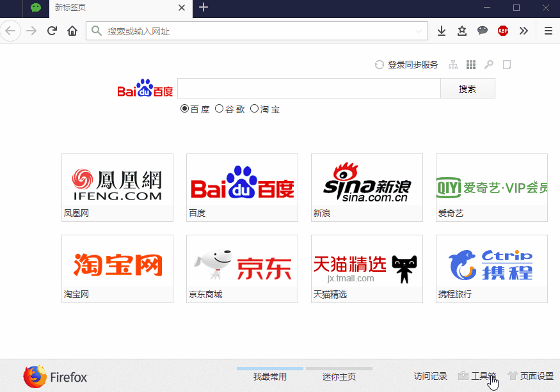Click the Firefox logo at bottom left
The height and width of the screenshot is (392, 560).
pos(55,376)
